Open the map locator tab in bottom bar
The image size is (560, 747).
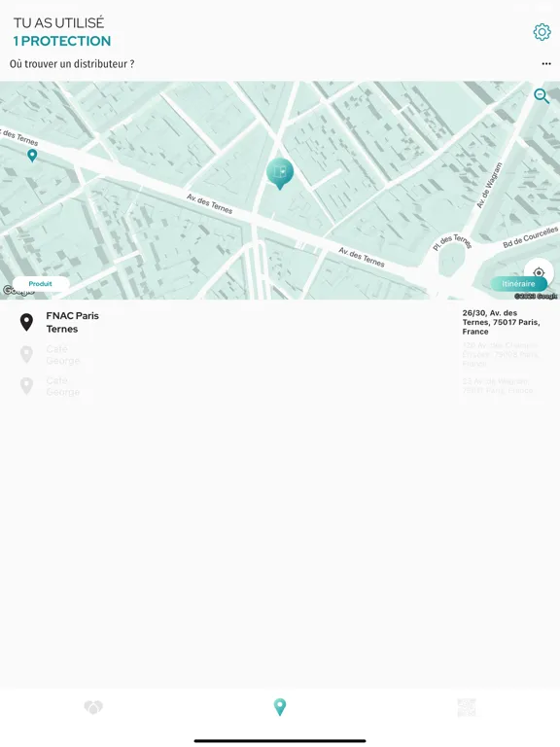coord(280,707)
